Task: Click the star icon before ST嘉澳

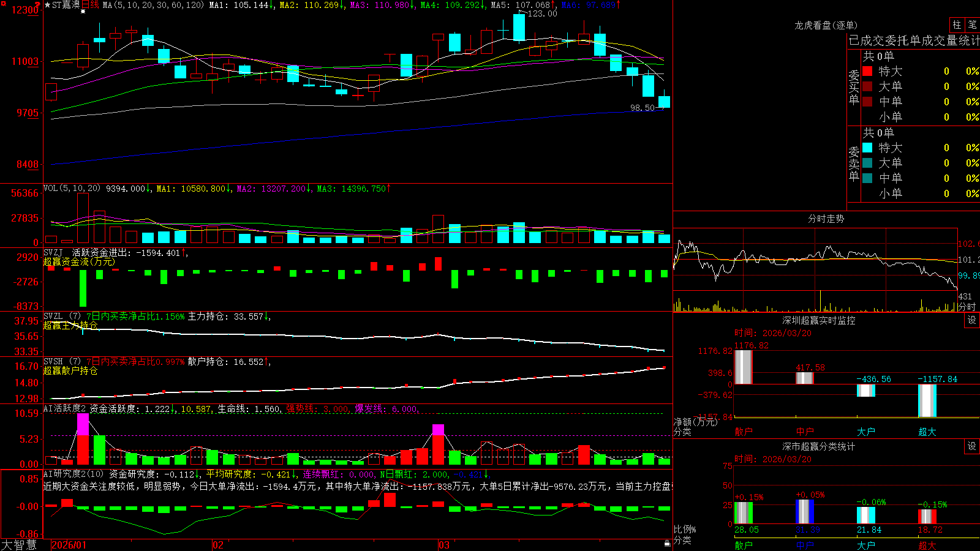Action: point(48,5)
